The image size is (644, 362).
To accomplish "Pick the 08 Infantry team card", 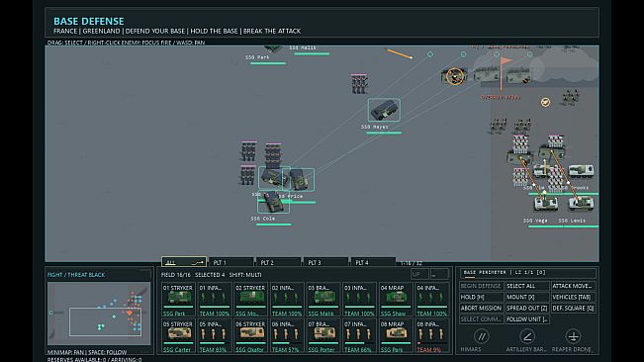I will click(431, 335).
